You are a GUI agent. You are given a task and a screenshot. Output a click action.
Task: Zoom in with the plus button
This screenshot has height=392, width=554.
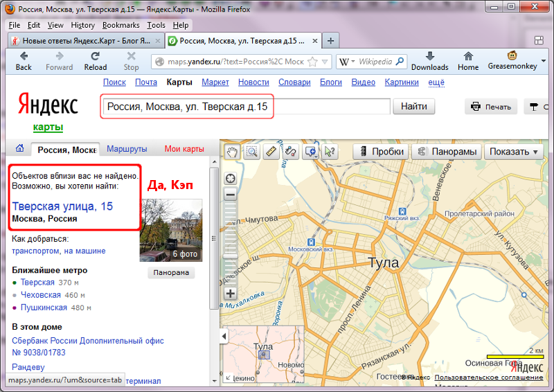coord(231,294)
